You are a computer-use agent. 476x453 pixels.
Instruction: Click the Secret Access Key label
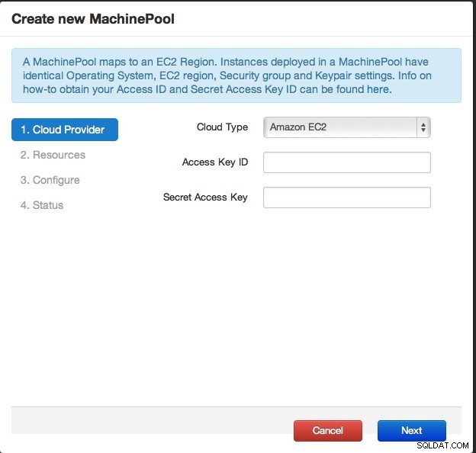pyautogui.click(x=205, y=198)
